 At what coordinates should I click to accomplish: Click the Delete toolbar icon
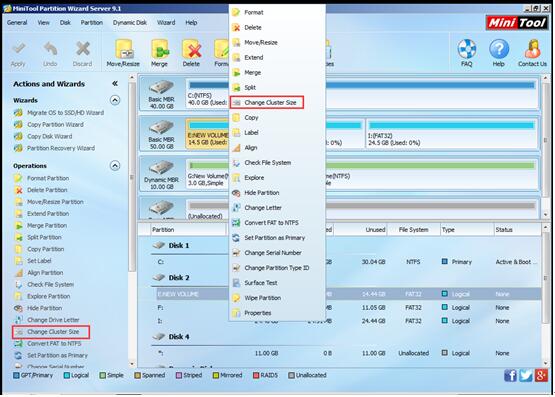coord(191,53)
